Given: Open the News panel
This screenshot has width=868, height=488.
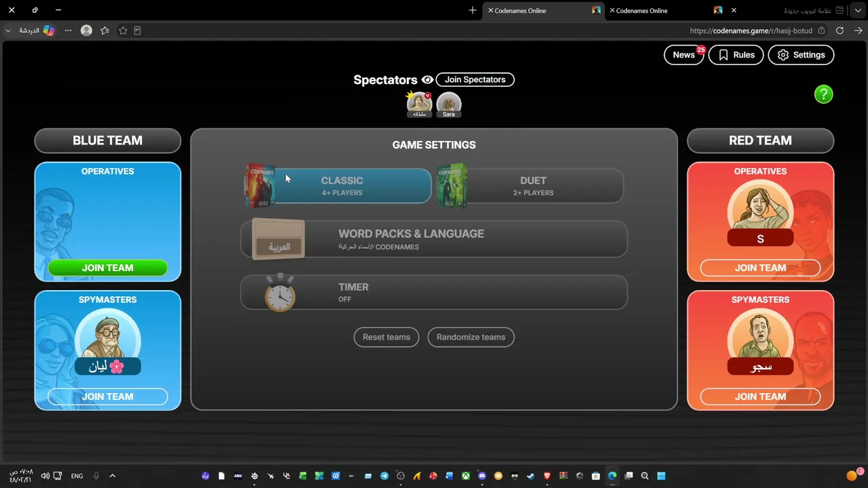Looking at the screenshot, I should (x=684, y=55).
